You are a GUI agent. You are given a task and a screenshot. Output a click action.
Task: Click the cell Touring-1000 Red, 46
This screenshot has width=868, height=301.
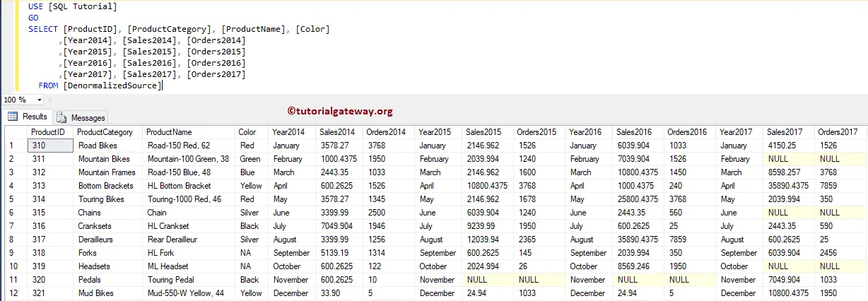point(189,199)
